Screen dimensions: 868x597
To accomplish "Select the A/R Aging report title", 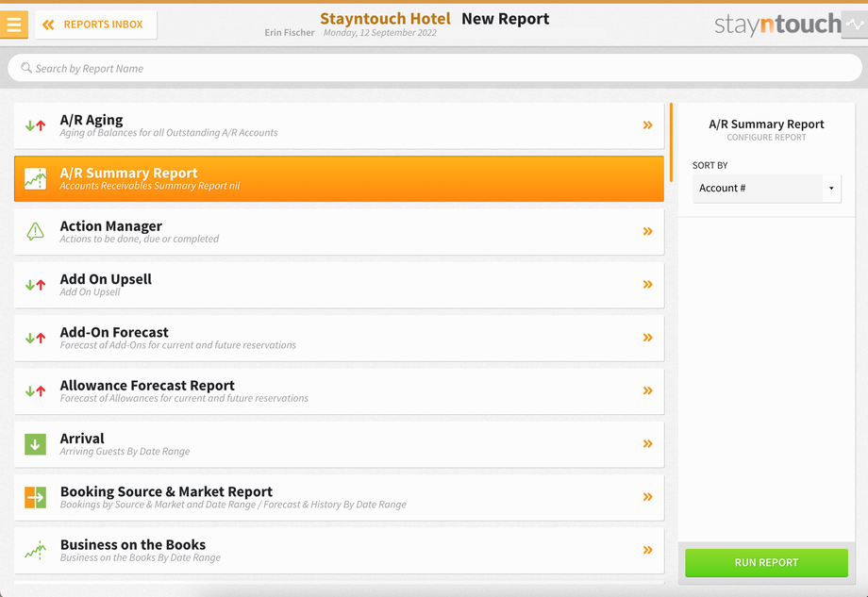I will 92,120.
